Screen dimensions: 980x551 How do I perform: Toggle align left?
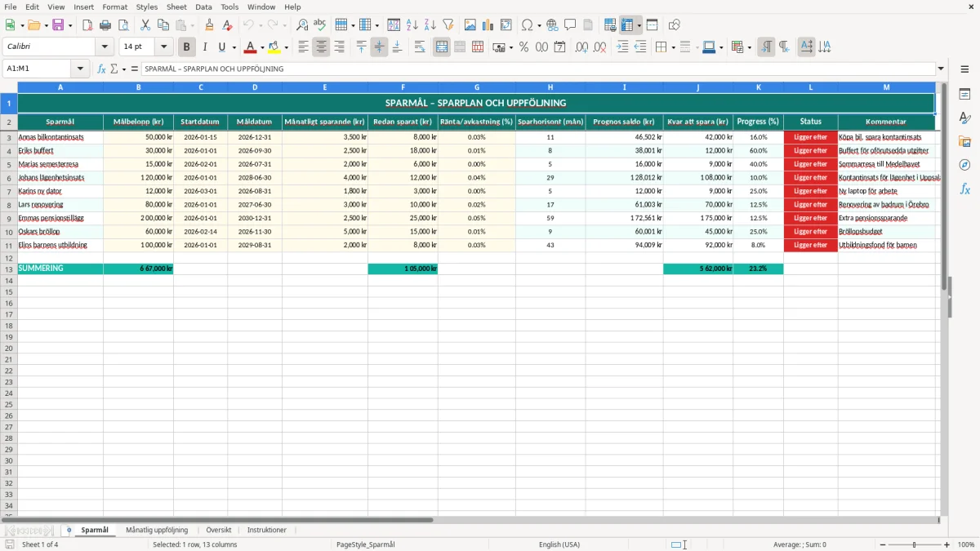303,47
